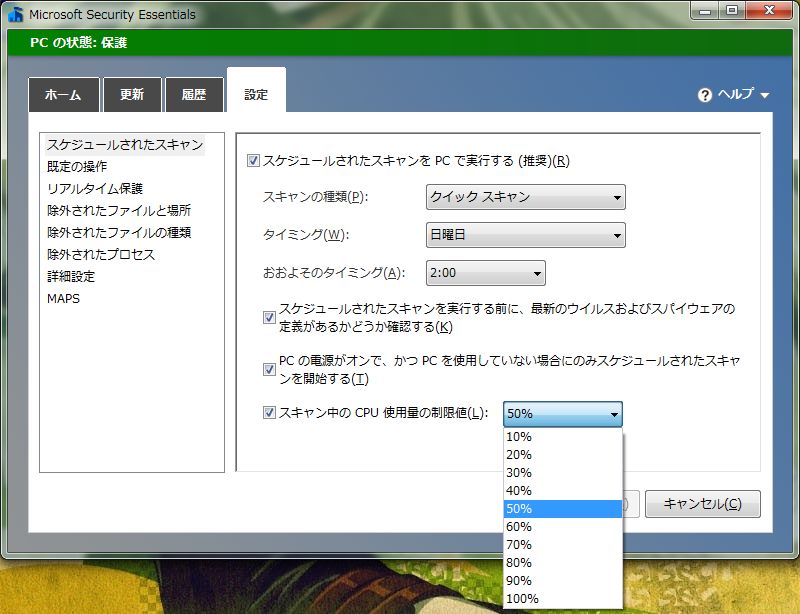Select 除外されたファイルの種類 in the list

coord(119,232)
